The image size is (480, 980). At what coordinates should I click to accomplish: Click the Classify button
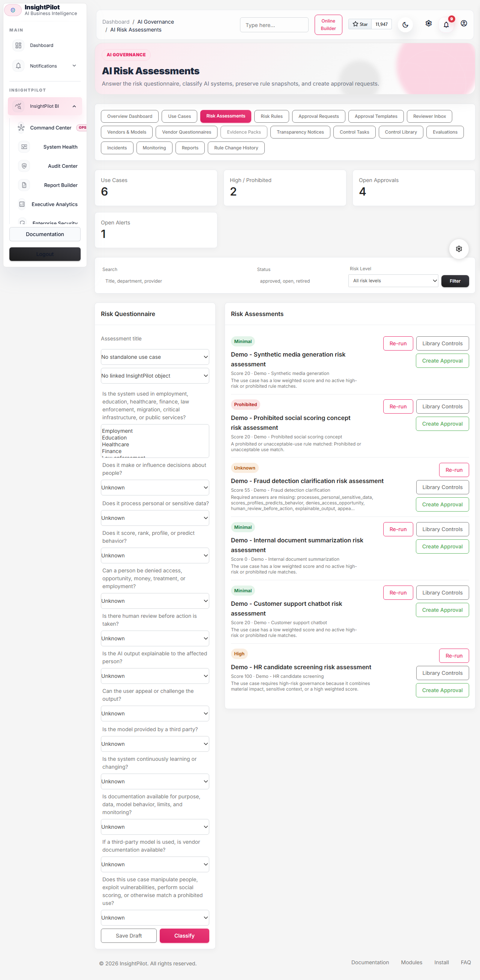click(x=184, y=935)
